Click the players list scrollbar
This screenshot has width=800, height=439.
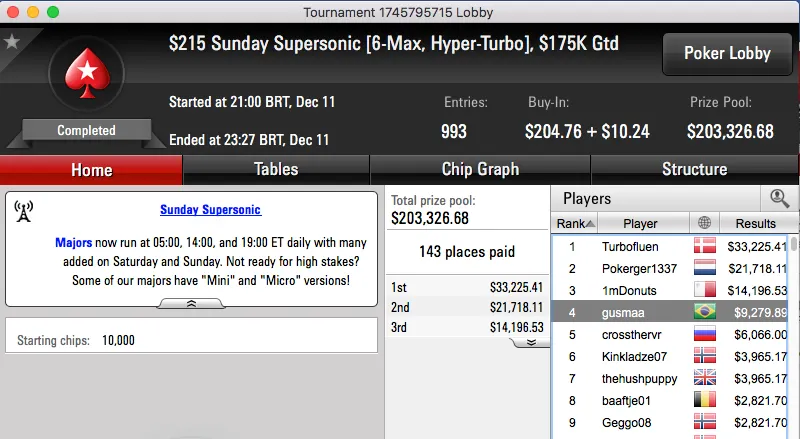pos(794,330)
